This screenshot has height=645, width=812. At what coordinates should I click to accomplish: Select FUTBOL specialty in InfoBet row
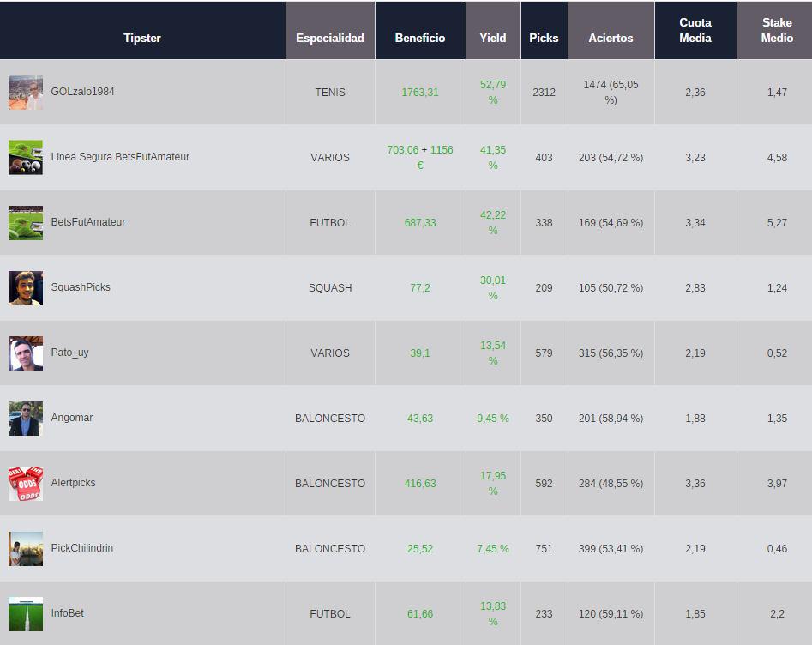pos(330,614)
